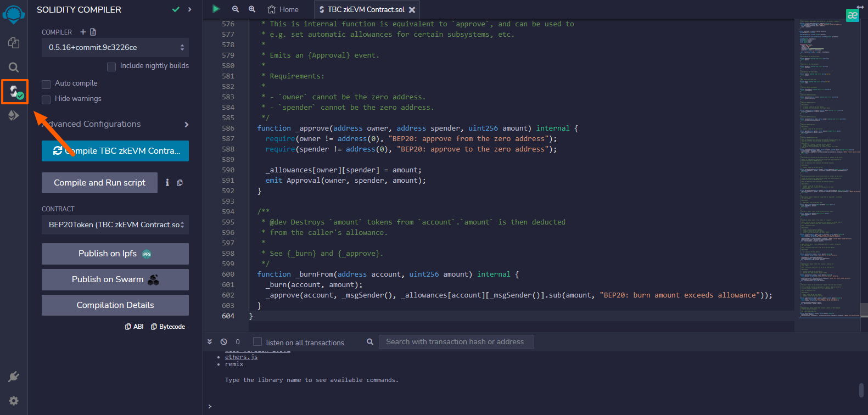The image size is (868, 415).
Task: Click the info icon beside Compile and Run script
Action: [167, 183]
